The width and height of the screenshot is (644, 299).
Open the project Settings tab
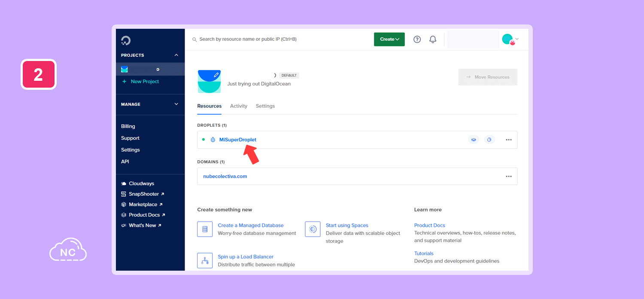click(x=265, y=106)
